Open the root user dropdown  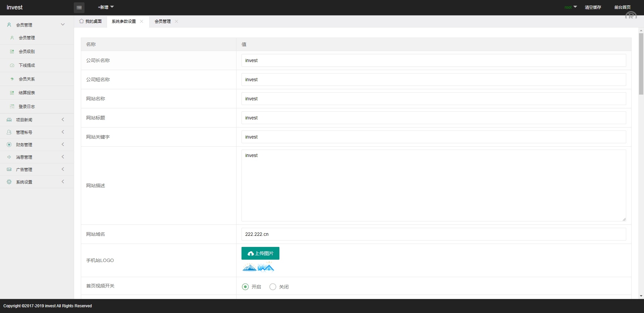570,7
